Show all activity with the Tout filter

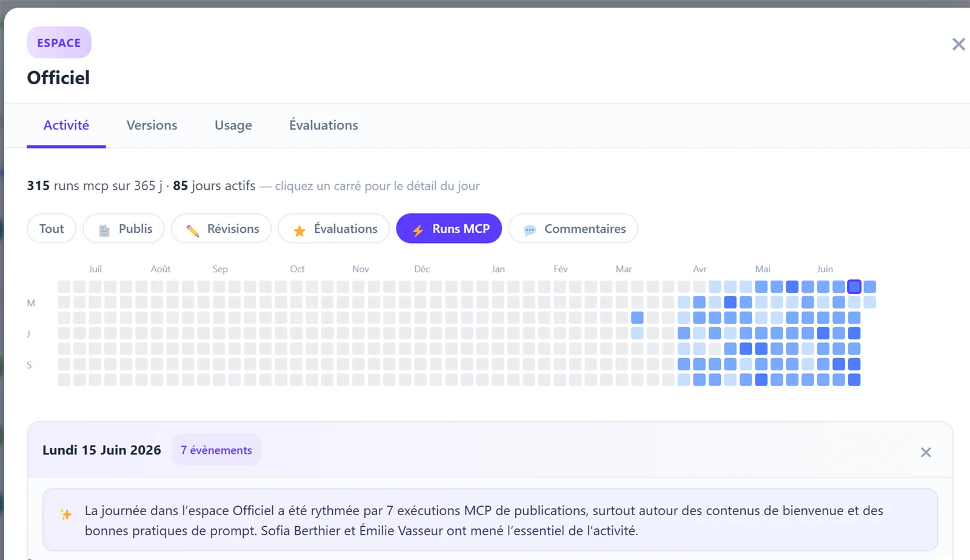[x=52, y=228]
